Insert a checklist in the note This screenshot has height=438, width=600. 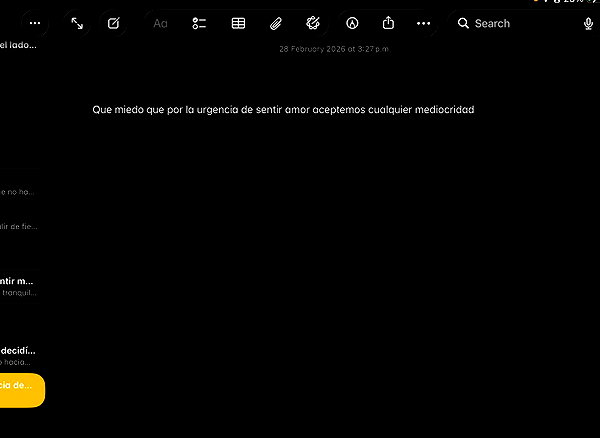click(199, 23)
